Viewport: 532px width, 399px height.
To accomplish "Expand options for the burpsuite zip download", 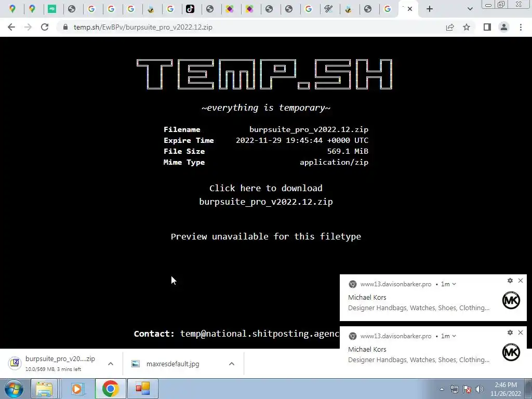I will point(111,364).
